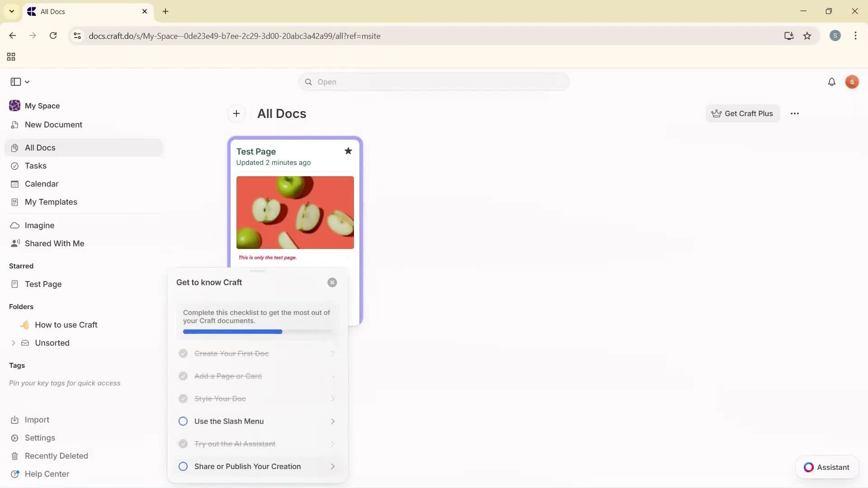Expand the Style Your Doc checklist item

point(332,399)
